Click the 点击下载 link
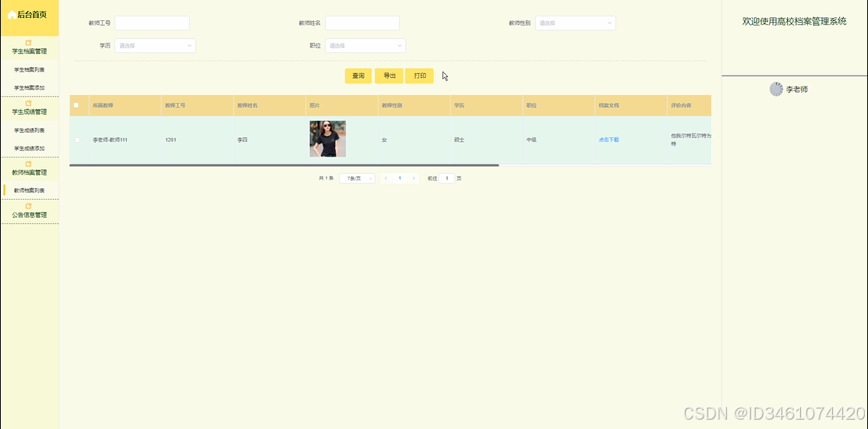868x429 pixels. [x=609, y=140]
